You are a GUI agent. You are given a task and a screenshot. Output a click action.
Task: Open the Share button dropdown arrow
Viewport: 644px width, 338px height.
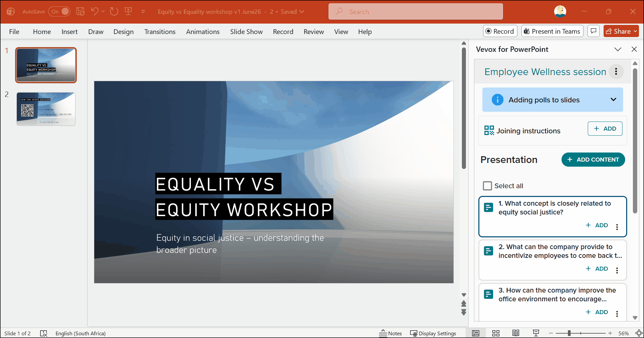click(x=635, y=31)
